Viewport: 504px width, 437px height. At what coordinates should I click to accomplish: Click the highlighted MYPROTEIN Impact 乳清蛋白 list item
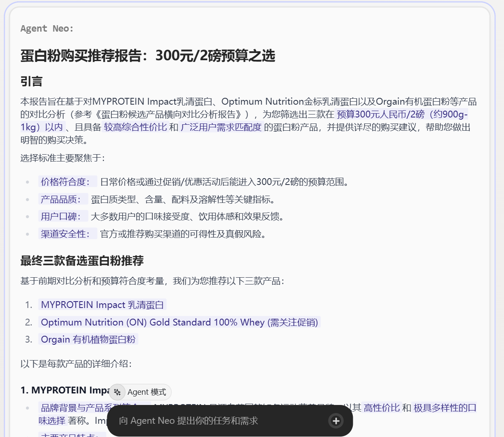pos(102,305)
